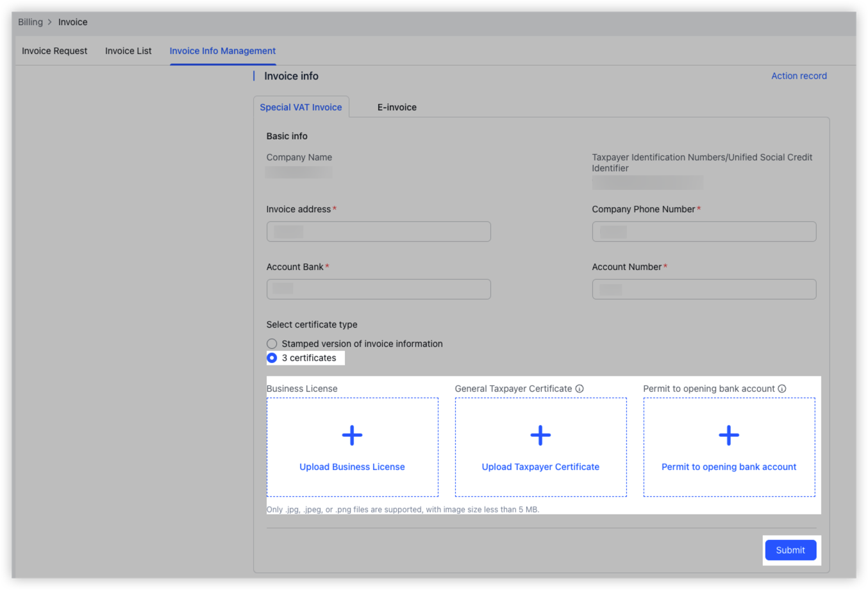Open the bank account permit upload region
Screen dimensions: 868x590
728,446
